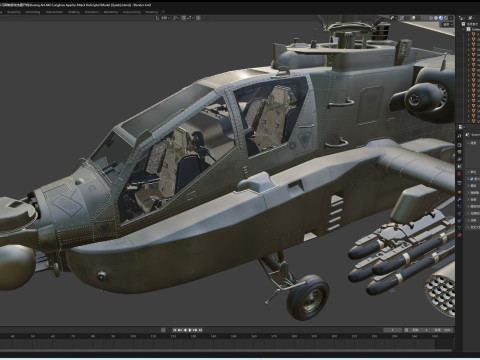Click the current frame field

tap(392, 330)
